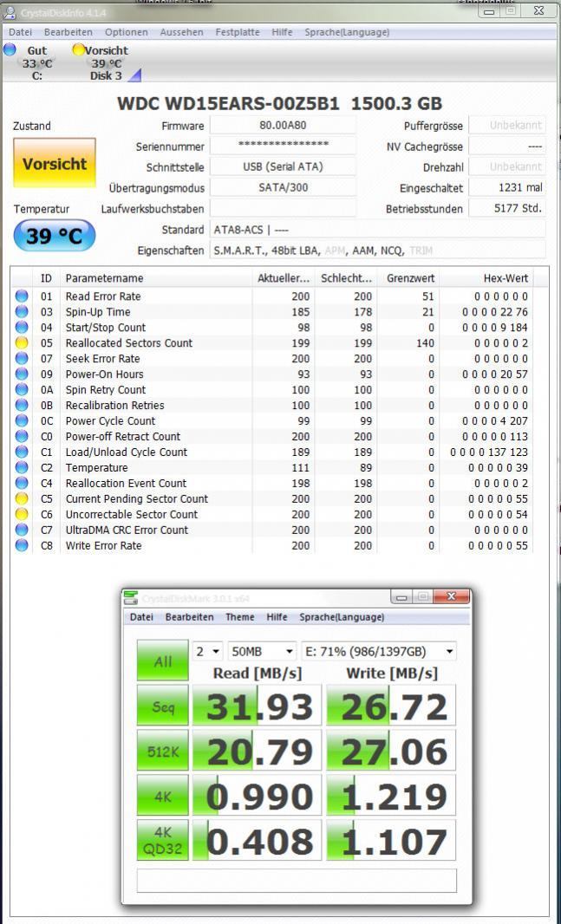The image size is (561, 924).
Task: Open the Datei menu in CrystalDiskMark
Action: (141, 617)
